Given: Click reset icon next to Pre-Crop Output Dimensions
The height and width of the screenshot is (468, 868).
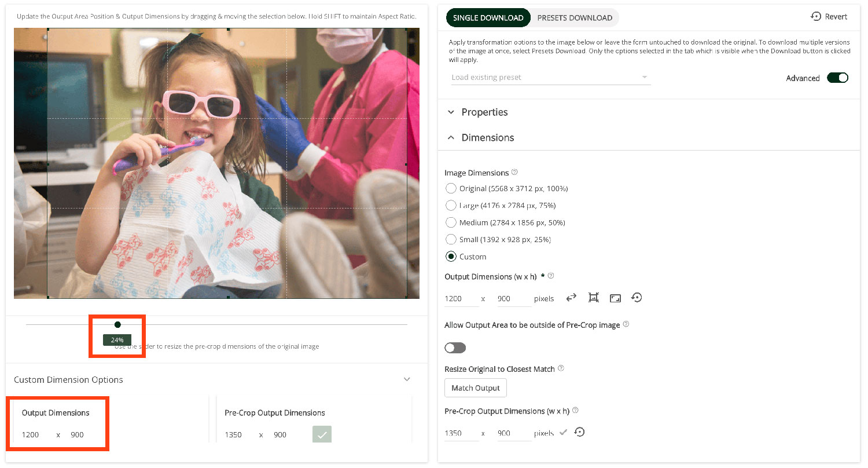Looking at the screenshot, I should [579, 432].
